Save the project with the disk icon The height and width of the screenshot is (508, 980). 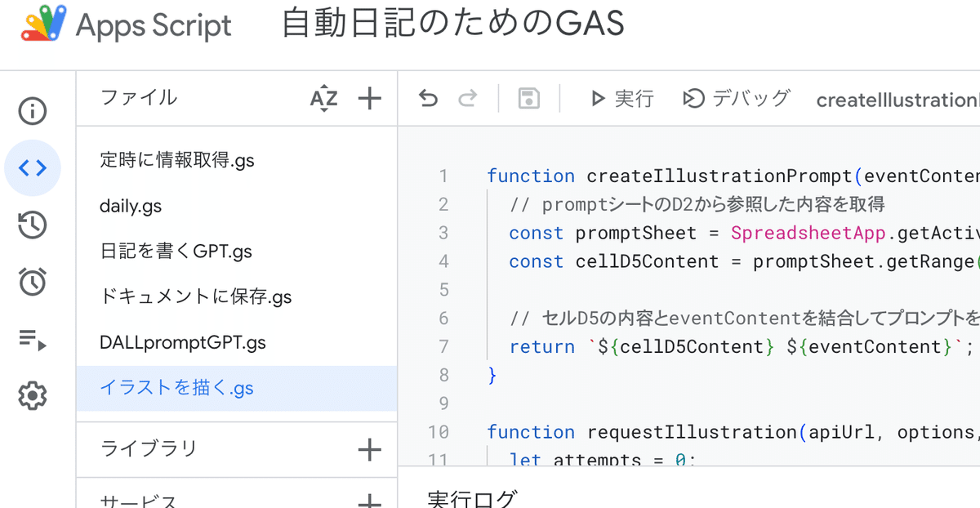point(529,99)
